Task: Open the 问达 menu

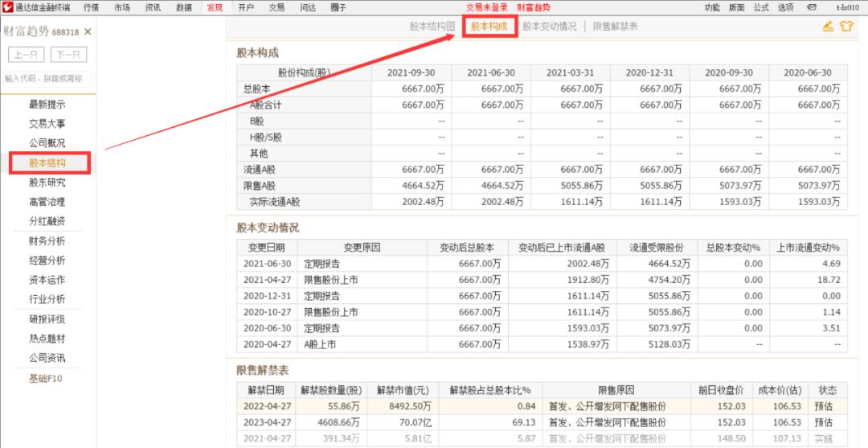Action: tap(308, 7)
